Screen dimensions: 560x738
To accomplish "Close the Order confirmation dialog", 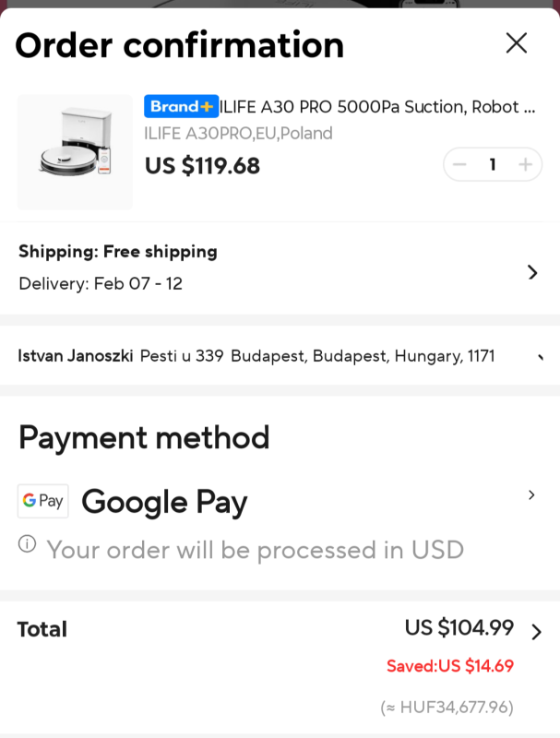I will pyautogui.click(x=517, y=42).
